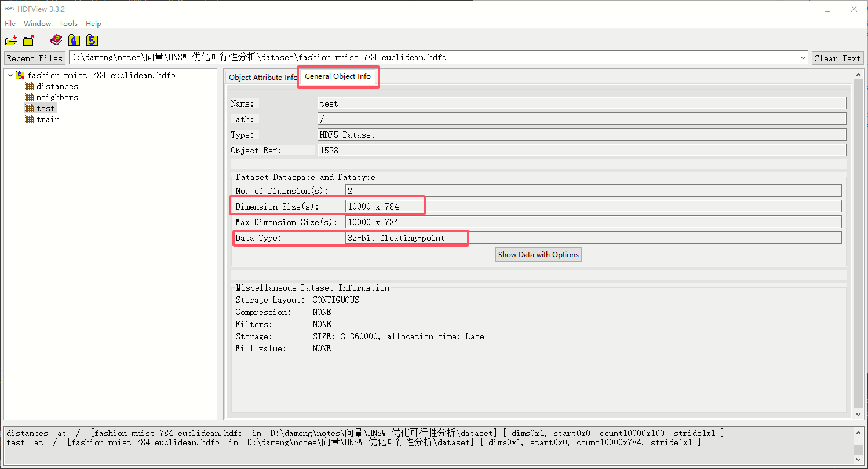Open the Tools menu
Viewport: 868px width, 469px height.
click(x=68, y=24)
